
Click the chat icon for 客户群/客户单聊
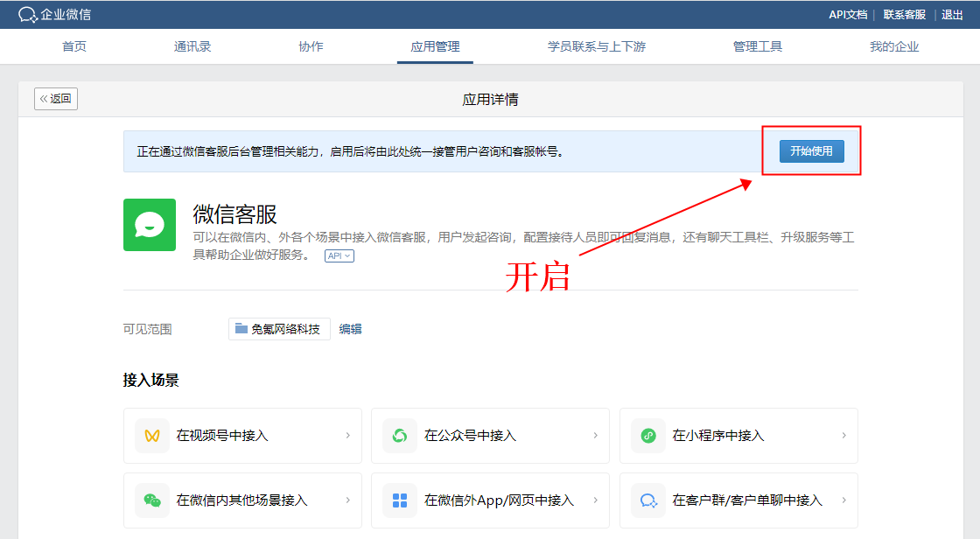648,500
